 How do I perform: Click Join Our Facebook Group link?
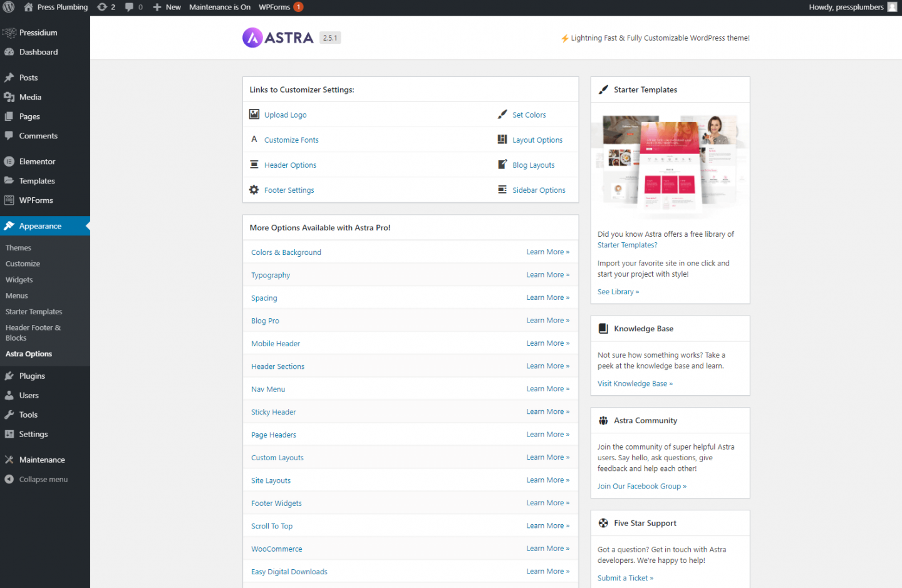click(642, 487)
